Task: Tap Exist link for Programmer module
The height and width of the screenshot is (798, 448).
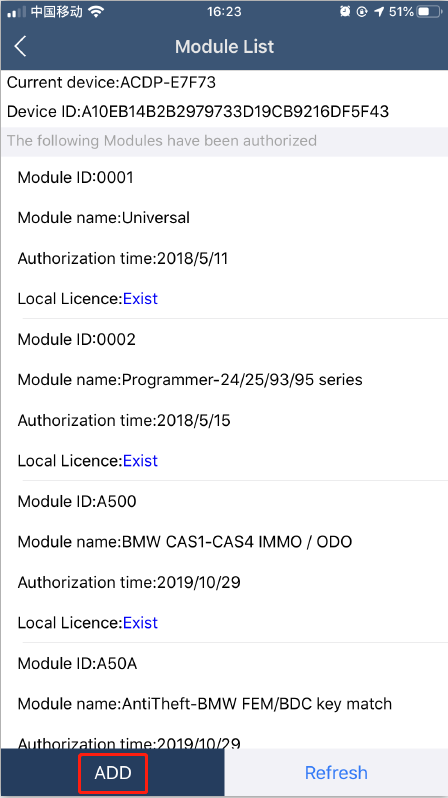Action: click(141, 461)
